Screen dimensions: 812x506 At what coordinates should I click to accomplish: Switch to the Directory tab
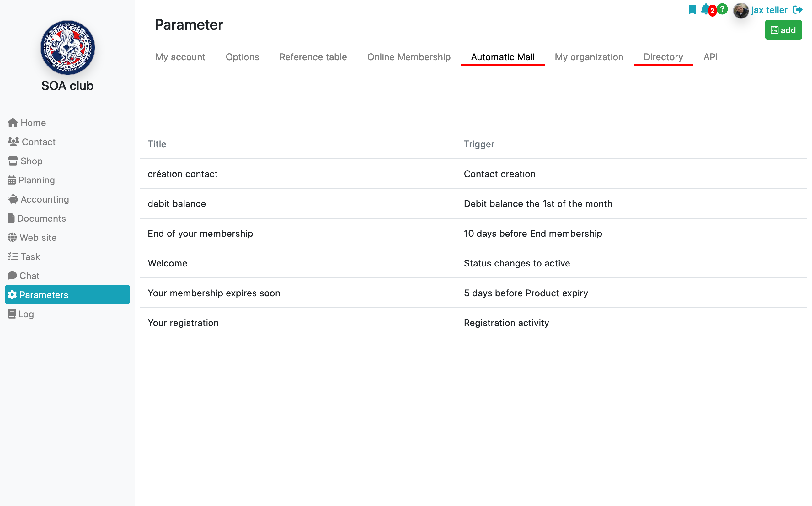tap(663, 57)
